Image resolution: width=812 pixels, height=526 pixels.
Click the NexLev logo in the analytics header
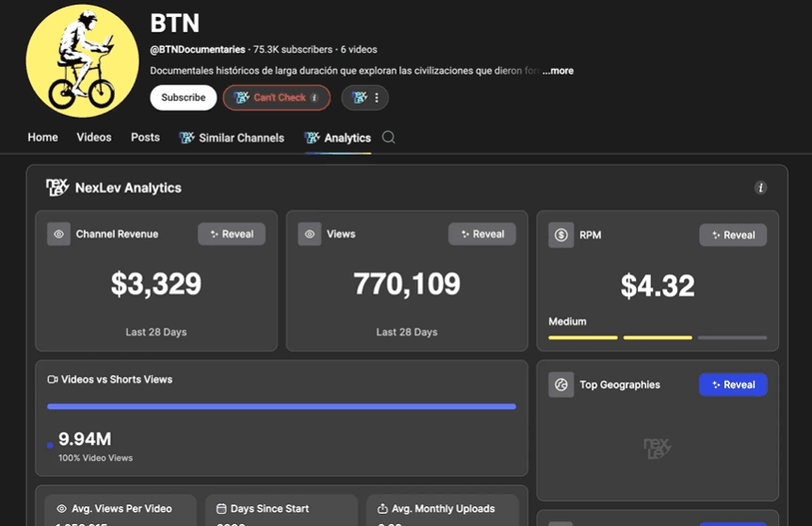pos(57,188)
